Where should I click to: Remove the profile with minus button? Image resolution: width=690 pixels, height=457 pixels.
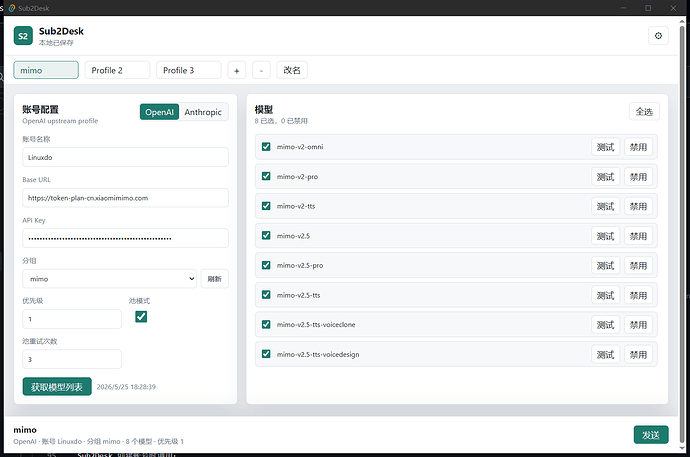261,70
